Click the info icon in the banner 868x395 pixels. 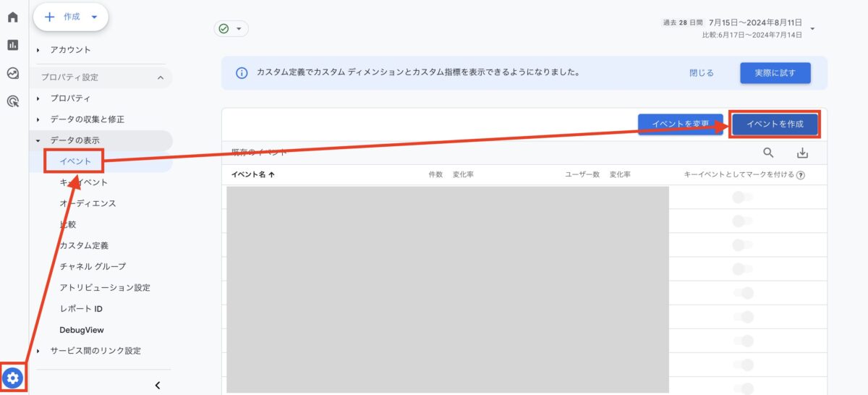(x=242, y=73)
